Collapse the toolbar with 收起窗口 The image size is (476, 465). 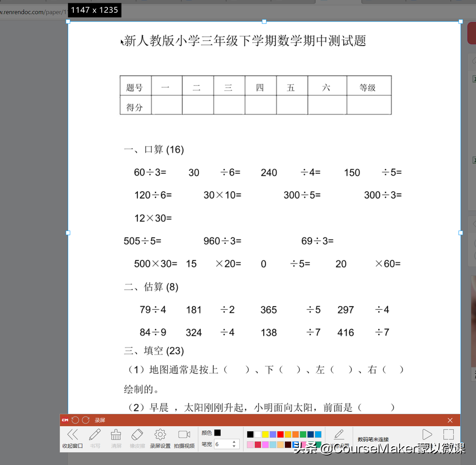pos(73,438)
